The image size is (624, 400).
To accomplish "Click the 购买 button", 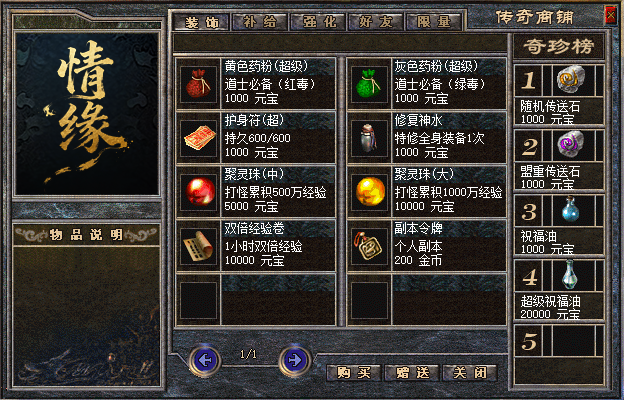I will coord(353,373).
